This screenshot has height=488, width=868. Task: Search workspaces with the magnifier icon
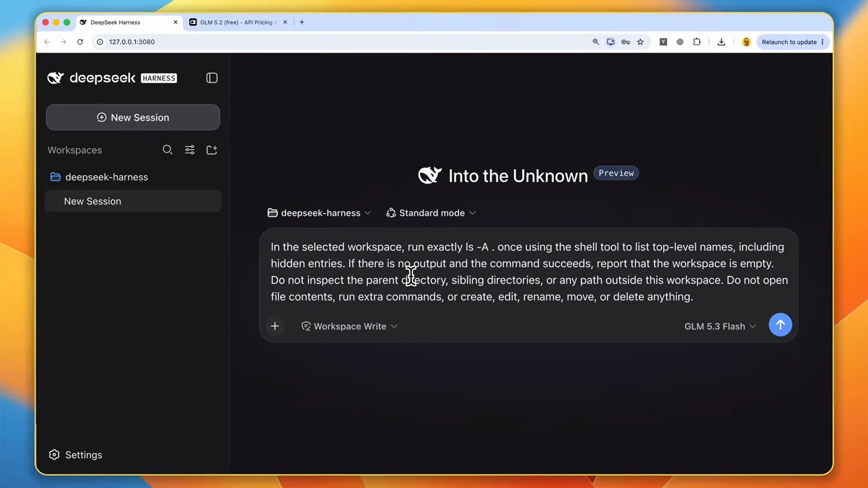point(168,150)
